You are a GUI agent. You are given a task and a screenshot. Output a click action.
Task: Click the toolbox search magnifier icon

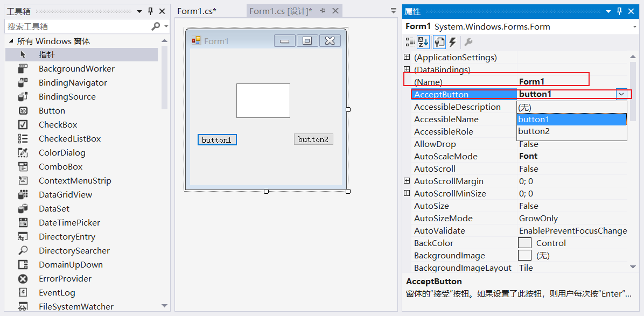tap(156, 26)
